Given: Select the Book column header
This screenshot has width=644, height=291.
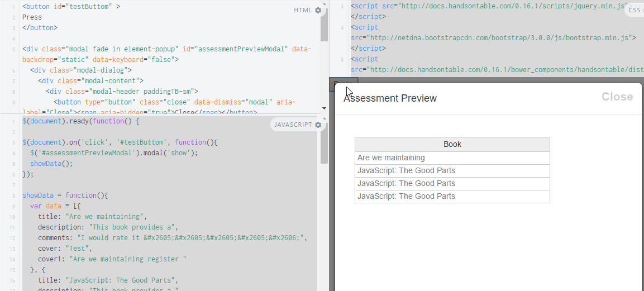Looking at the screenshot, I should [x=452, y=145].
